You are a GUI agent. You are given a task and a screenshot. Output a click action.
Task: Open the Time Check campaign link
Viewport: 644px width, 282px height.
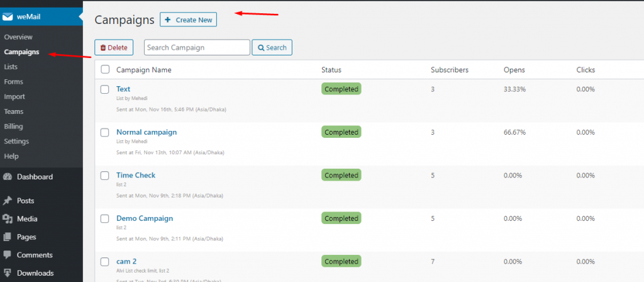(x=136, y=175)
